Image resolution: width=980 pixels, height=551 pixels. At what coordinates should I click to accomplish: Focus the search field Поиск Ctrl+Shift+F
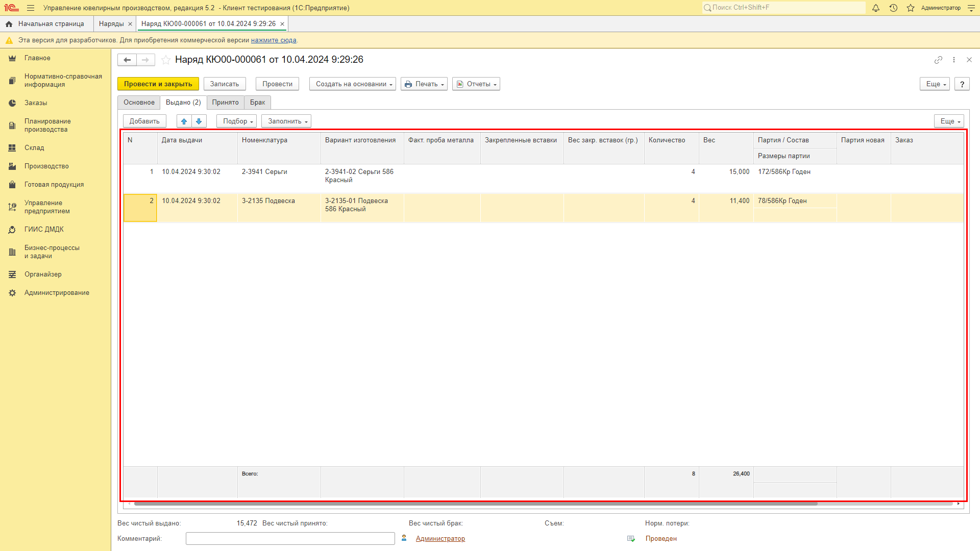click(784, 8)
